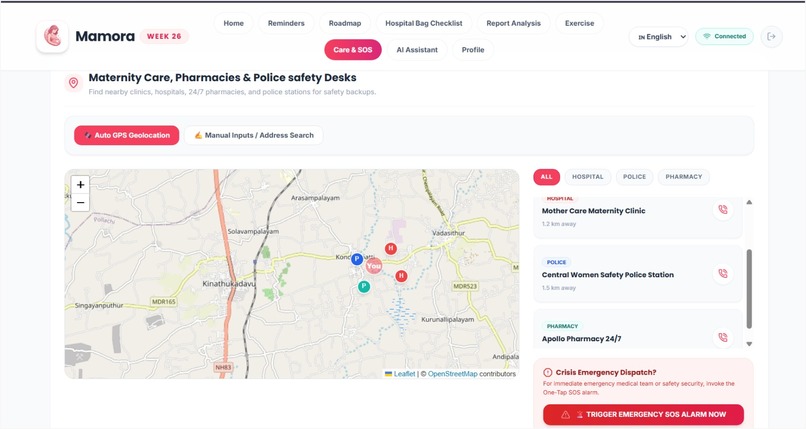Open the English language dropdown
The height and width of the screenshot is (429, 806).
658,37
